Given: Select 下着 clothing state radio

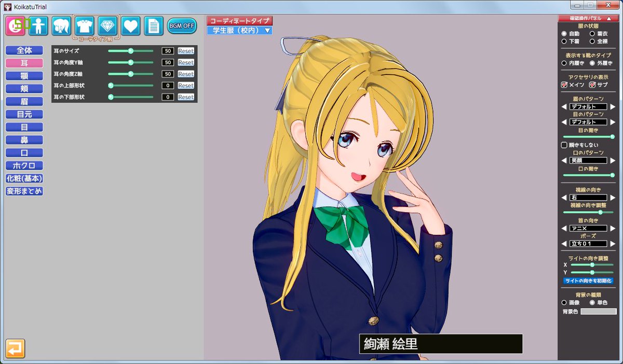Looking at the screenshot, I should 564,41.
